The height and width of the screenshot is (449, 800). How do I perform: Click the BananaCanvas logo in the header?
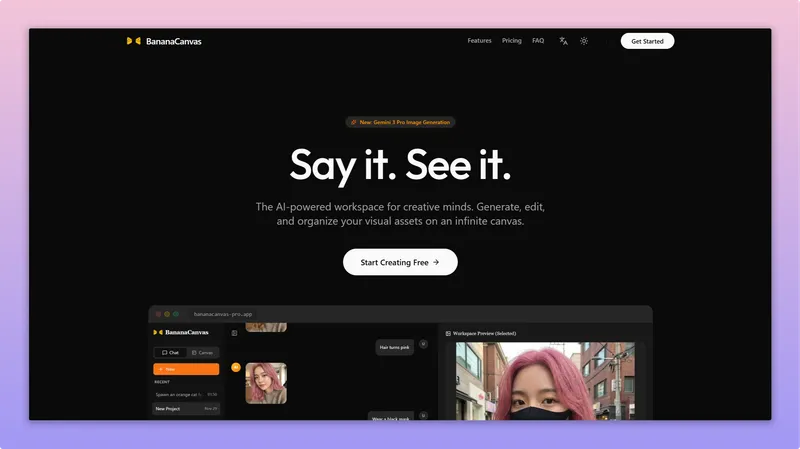point(164,41)
